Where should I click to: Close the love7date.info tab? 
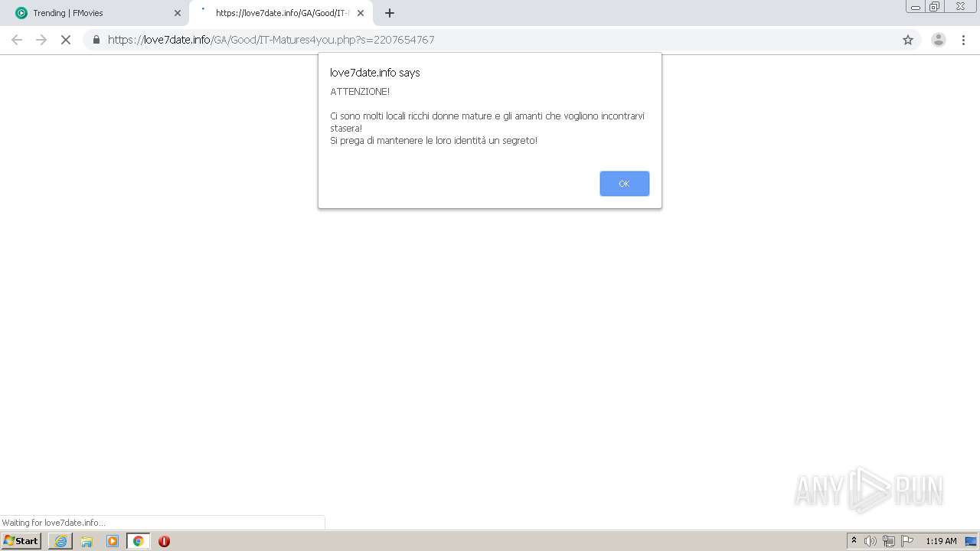tap(361, 13)
